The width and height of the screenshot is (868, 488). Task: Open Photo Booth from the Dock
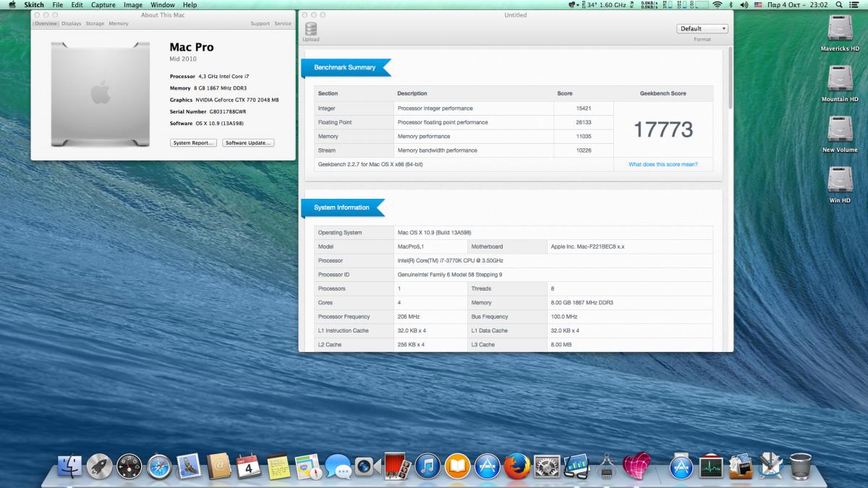pos(397,466)
